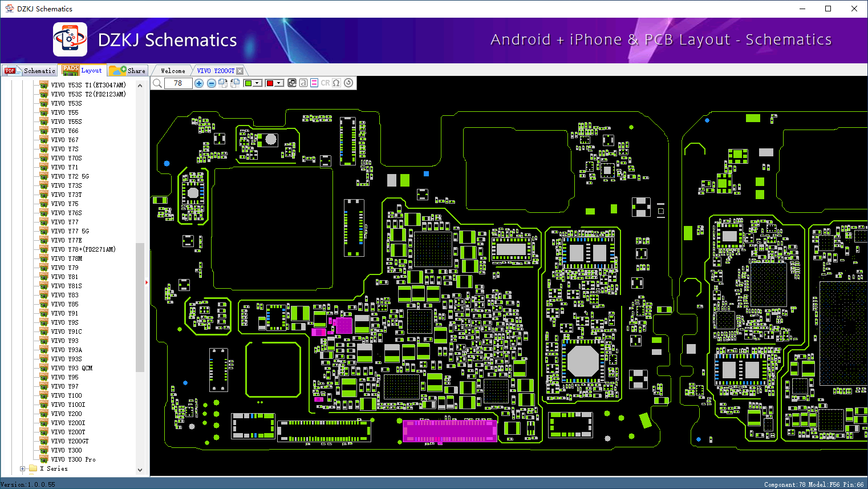The width and height of the screenshot is (868, 489).
Task: Click the version 1.0.0.55 status text
Action: coord(28,484)
